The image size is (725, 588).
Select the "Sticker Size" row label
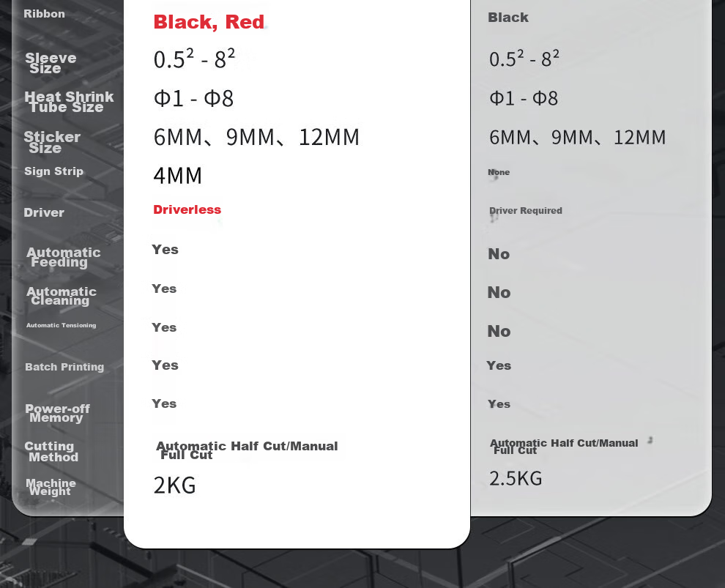pos(52,142)
